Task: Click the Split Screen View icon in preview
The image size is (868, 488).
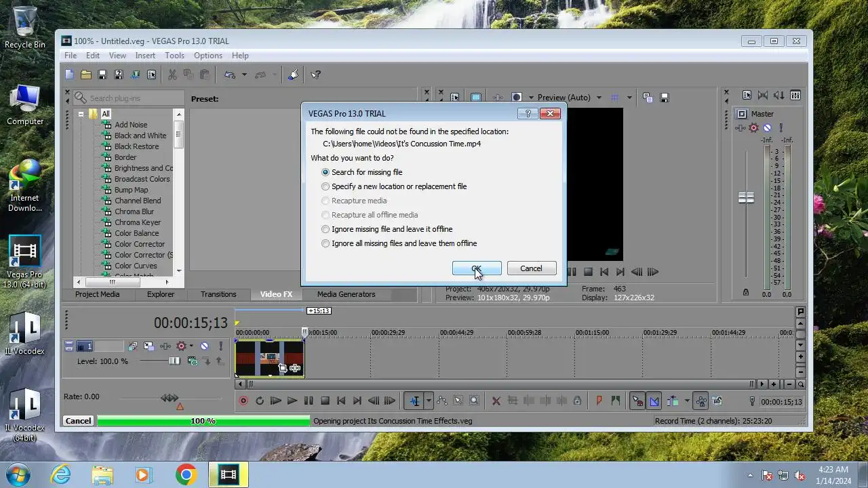Action: tap(517, 98)
